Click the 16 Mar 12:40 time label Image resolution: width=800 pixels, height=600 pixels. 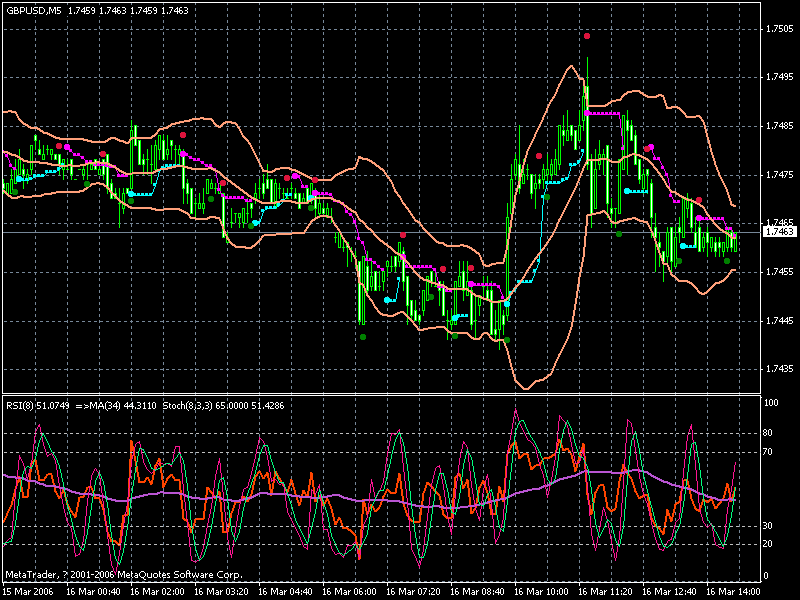pyautogui.click(x=670, y=592)
